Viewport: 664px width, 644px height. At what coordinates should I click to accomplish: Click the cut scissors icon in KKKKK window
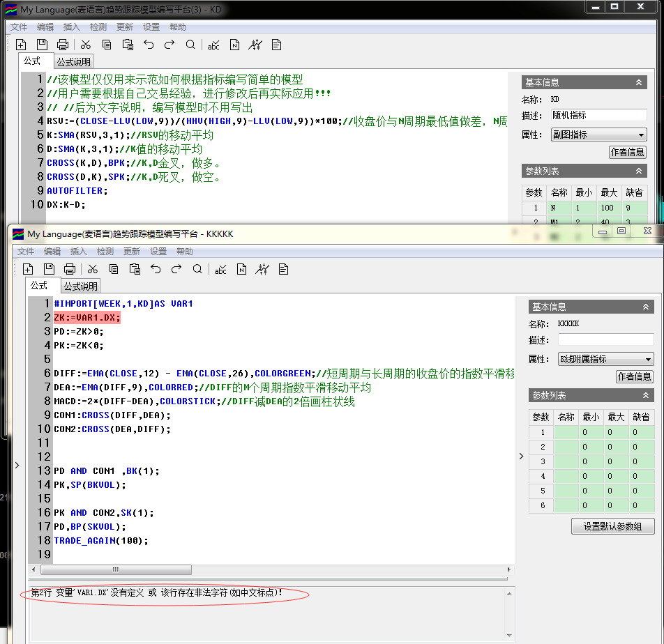point(93,270)
